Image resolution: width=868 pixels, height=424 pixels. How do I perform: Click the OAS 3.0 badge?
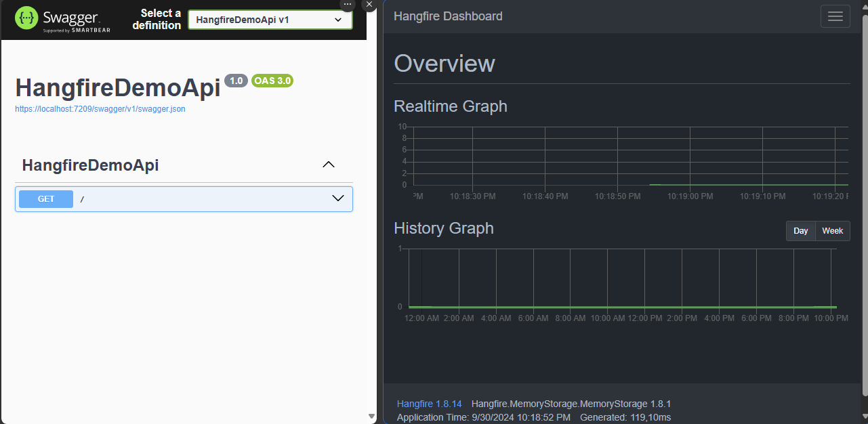272,81
